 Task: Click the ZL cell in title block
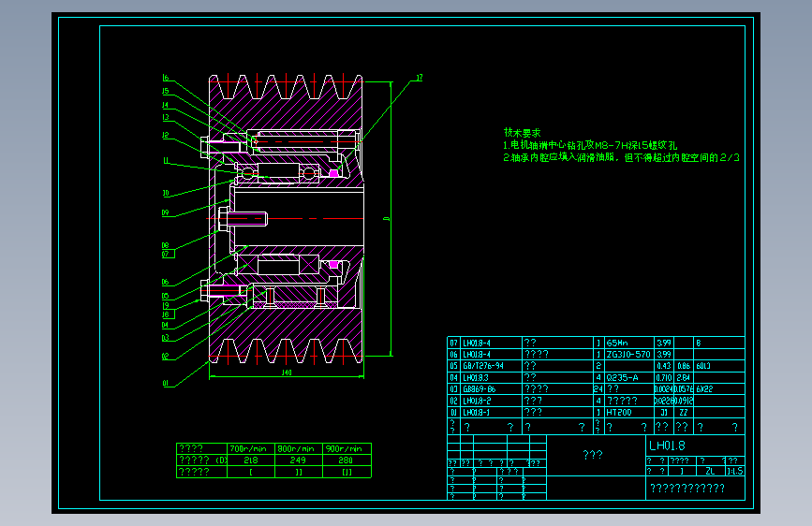click(710, 471)
